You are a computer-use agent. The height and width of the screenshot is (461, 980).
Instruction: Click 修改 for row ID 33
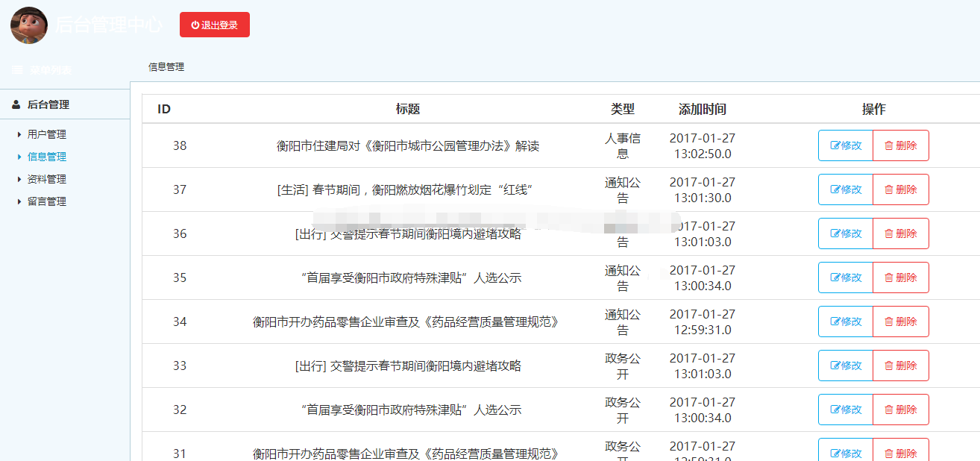point(846,366)
